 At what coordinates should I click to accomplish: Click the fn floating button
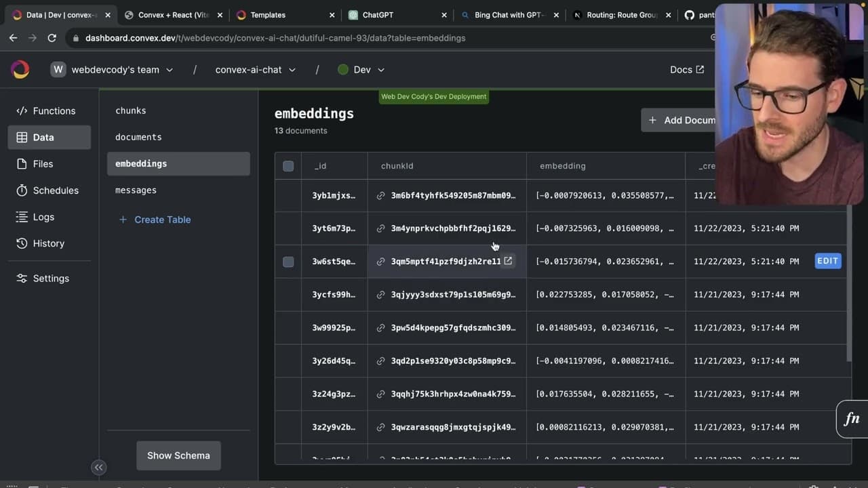click(852, 419)
